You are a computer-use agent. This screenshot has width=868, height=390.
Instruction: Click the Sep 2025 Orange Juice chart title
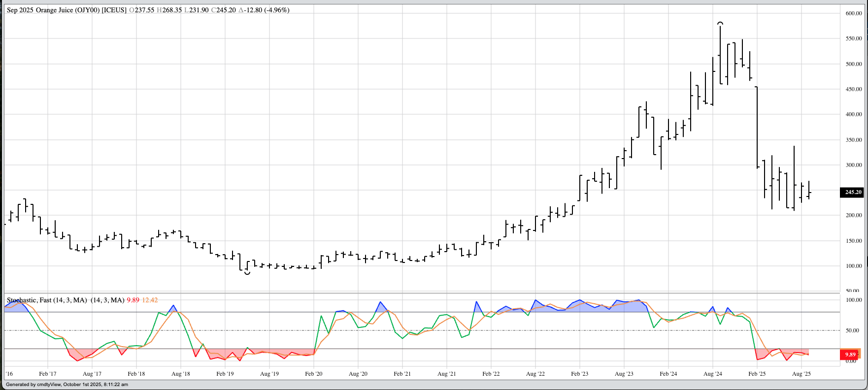(67, 10)
